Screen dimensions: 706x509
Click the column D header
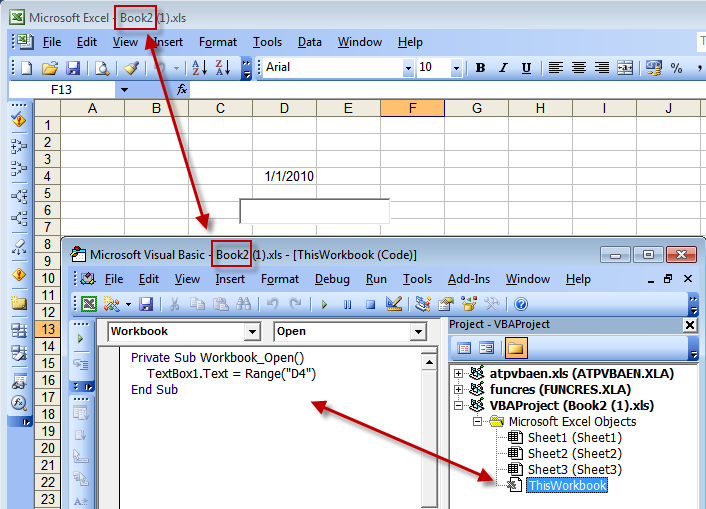click(283, 108)
